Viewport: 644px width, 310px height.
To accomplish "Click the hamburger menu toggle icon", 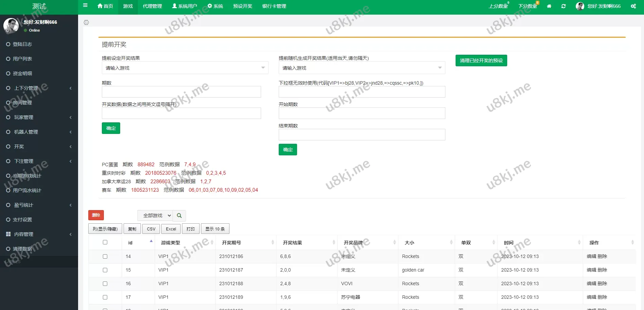I will 85,5.
